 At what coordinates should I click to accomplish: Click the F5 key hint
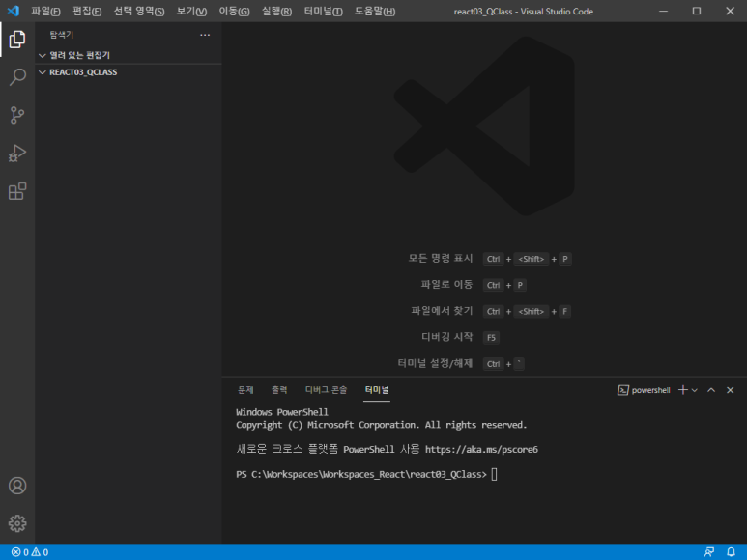491,337
